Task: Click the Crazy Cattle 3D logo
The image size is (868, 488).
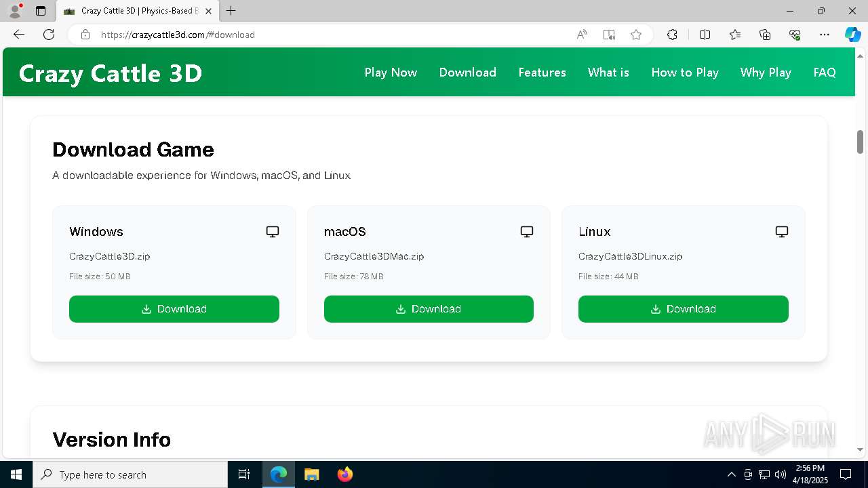Action: point(111,73)
